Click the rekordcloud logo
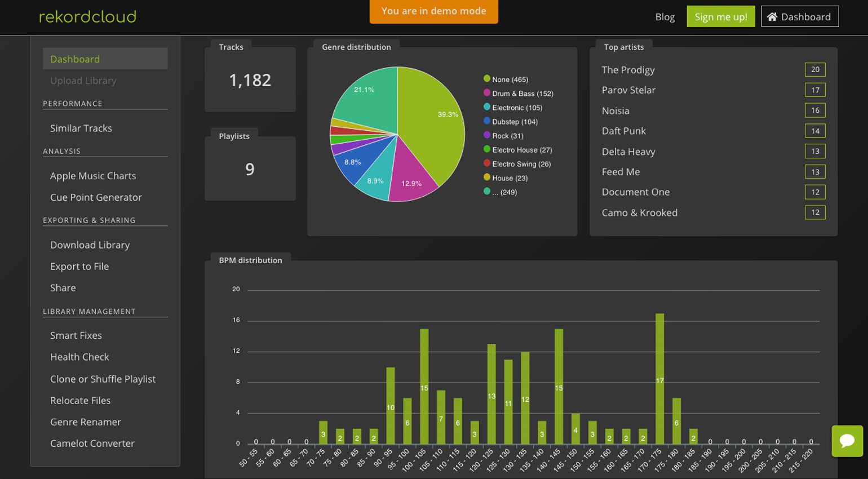This screenshot has width=868, height=479. 87,17
